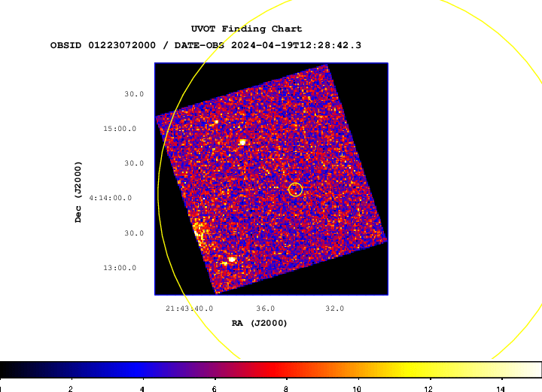Click the 13:00.0 declination tick label

[120, 268]
